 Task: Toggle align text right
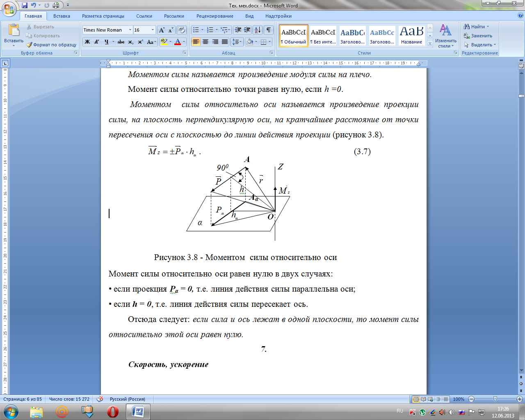(x=215, y=42)
